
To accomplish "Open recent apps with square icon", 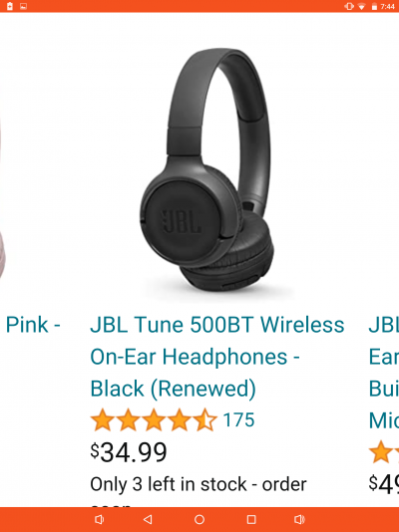I will pyautogui.click(x=251, y=519).
